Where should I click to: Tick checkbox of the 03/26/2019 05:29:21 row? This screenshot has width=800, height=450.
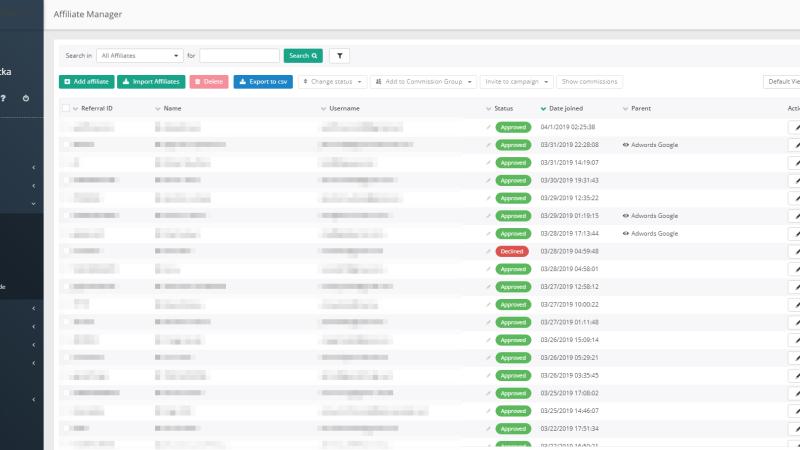tap(65, 358)
